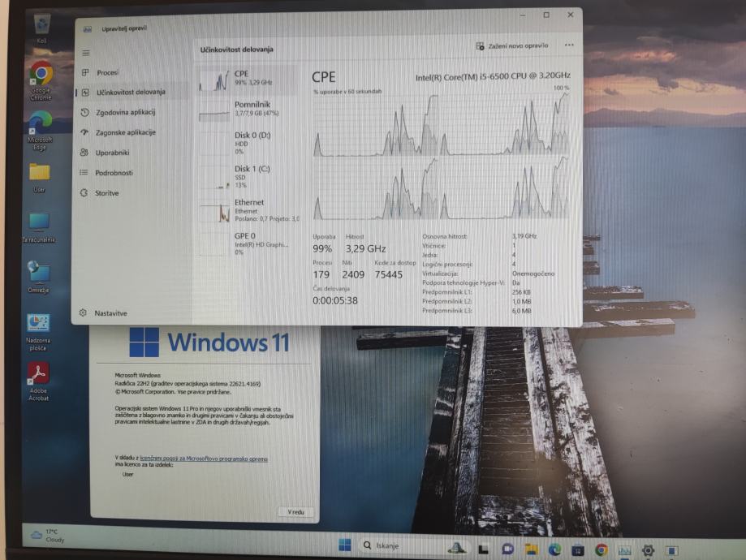Click the Task Manager title bar icon
The height and width of the screenshot is (560, 746).
point(88,29)
